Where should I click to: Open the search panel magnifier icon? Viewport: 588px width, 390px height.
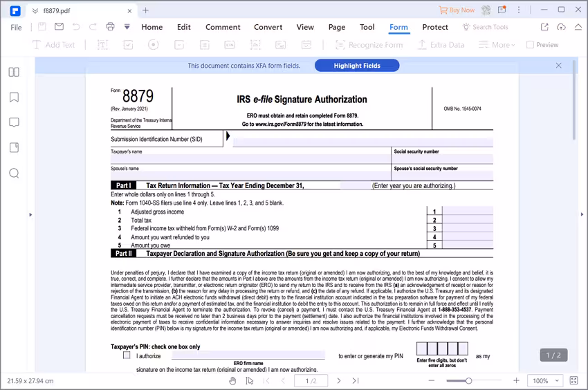tap(14, 174)
